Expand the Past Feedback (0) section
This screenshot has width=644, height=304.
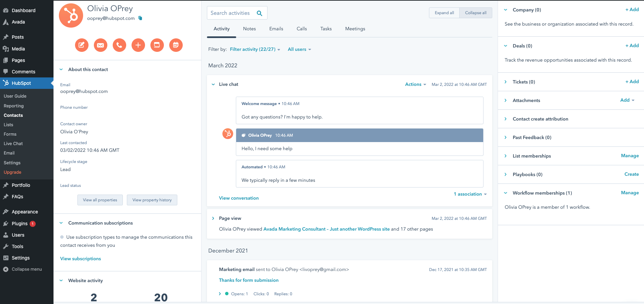(506, 137)
